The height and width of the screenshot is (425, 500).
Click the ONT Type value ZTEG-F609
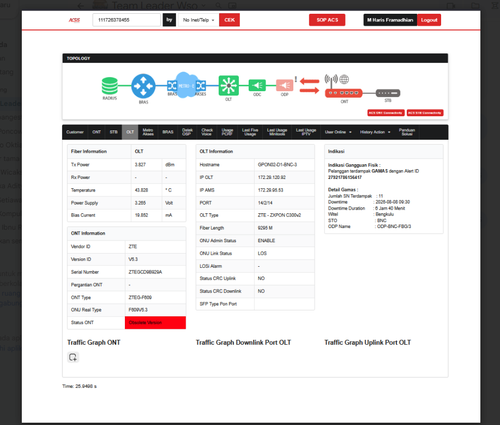140,297
